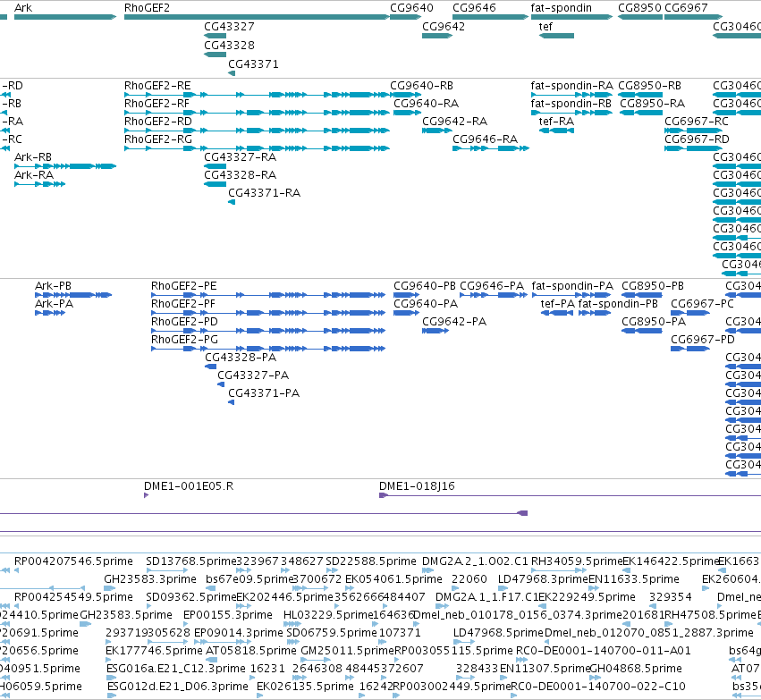761x700 pixels.
Task: Select the Ark-RA transcript
Action: (x=40, y=184)
